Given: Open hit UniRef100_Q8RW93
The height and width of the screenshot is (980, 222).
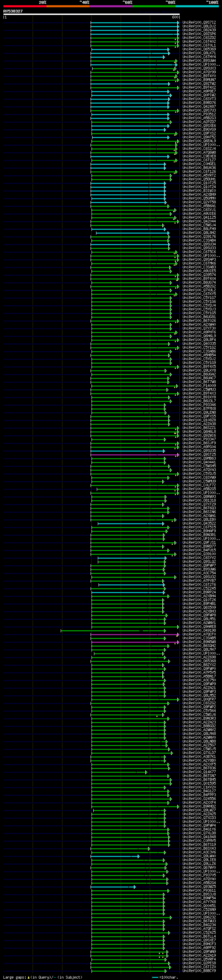Looking at the screenshot, I should 199,497.
